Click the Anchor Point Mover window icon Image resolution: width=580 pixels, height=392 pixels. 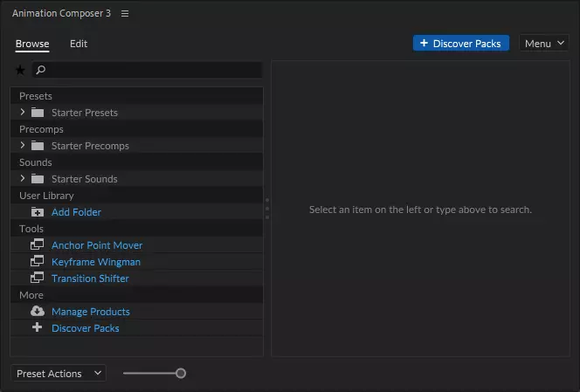point(37,244)
